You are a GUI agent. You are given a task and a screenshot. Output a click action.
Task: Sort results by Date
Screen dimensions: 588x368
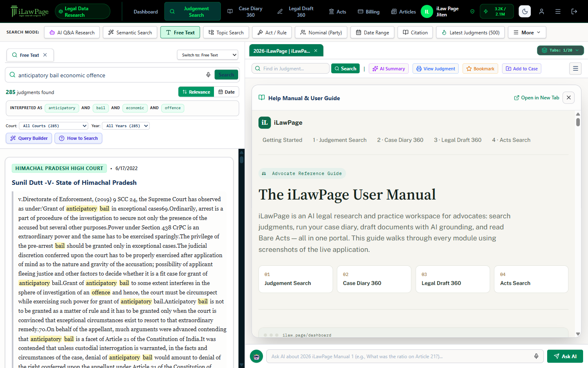coord(227,92)
